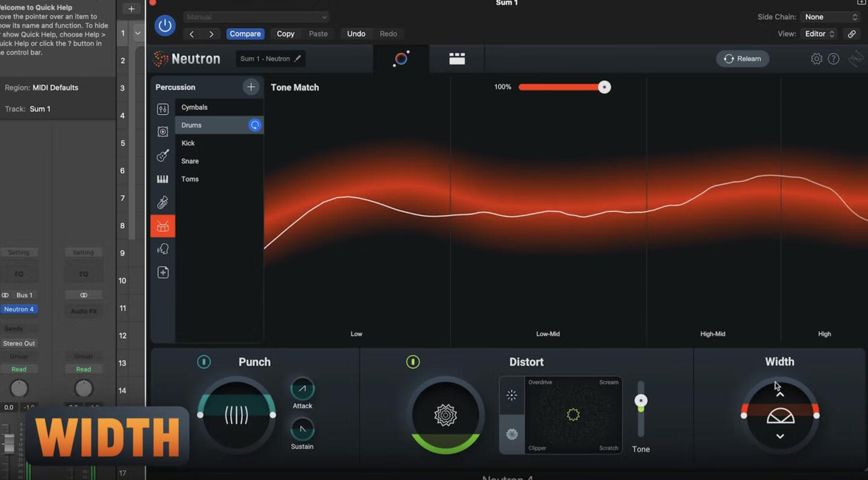This screenshot has height=480, width=868.
Task: Select the lower distortion mode icon
Action: coord(512,434)
